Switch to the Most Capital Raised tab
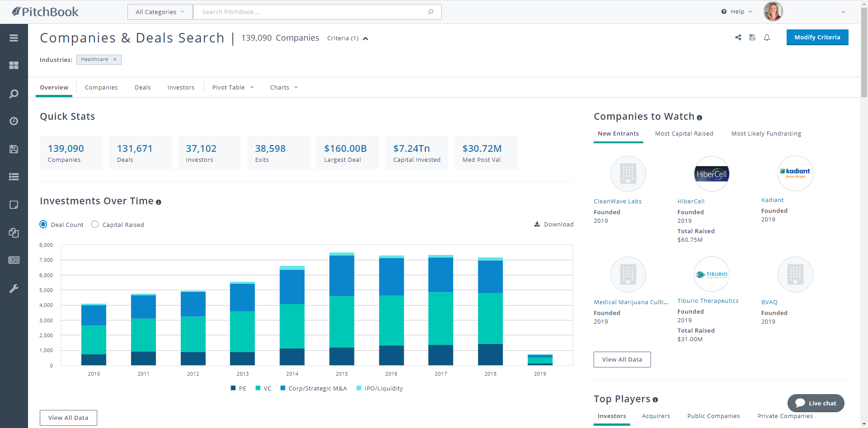The width and height of the screenshot is (868, 428). coord(684,134)
